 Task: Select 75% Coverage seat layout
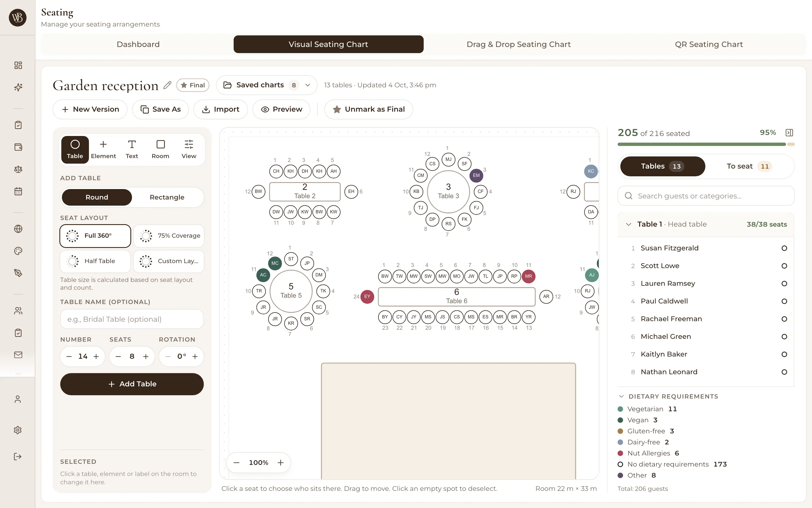pyautogui.click(x=168, y=236)
